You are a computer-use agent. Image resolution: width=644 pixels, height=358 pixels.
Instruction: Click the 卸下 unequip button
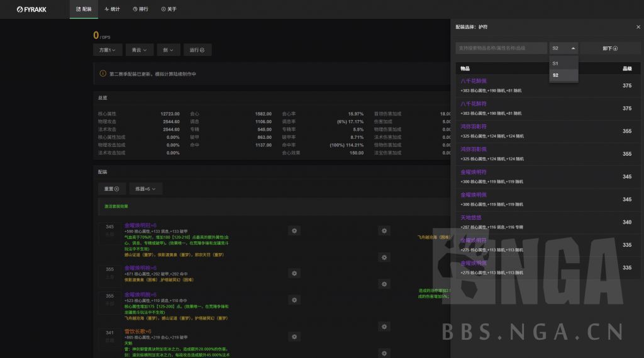coord(610,48)
